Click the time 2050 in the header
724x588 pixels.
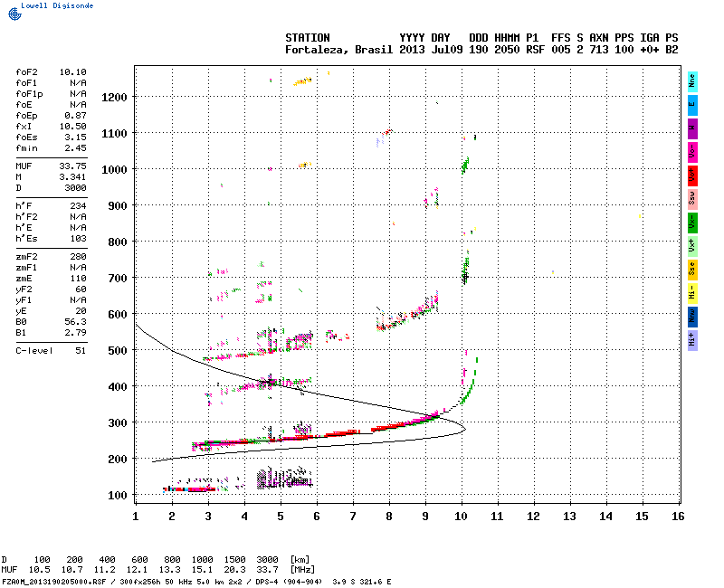click(x=507, y=50)
